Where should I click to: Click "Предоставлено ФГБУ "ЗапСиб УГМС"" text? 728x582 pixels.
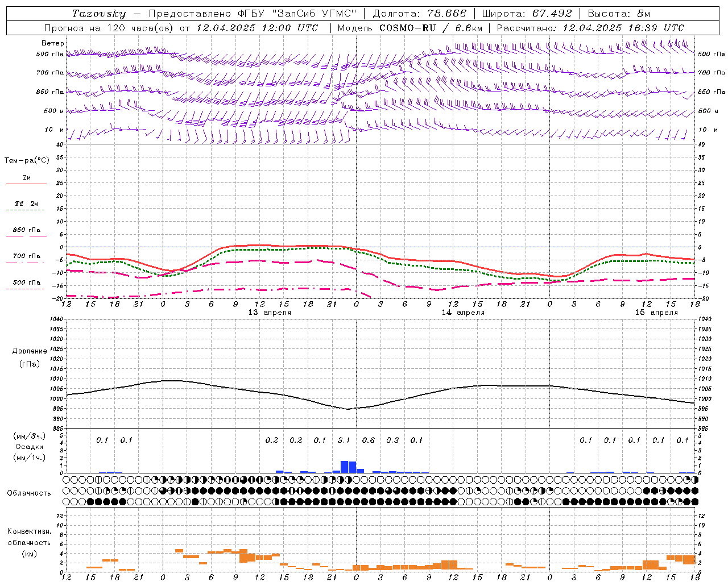253,14
